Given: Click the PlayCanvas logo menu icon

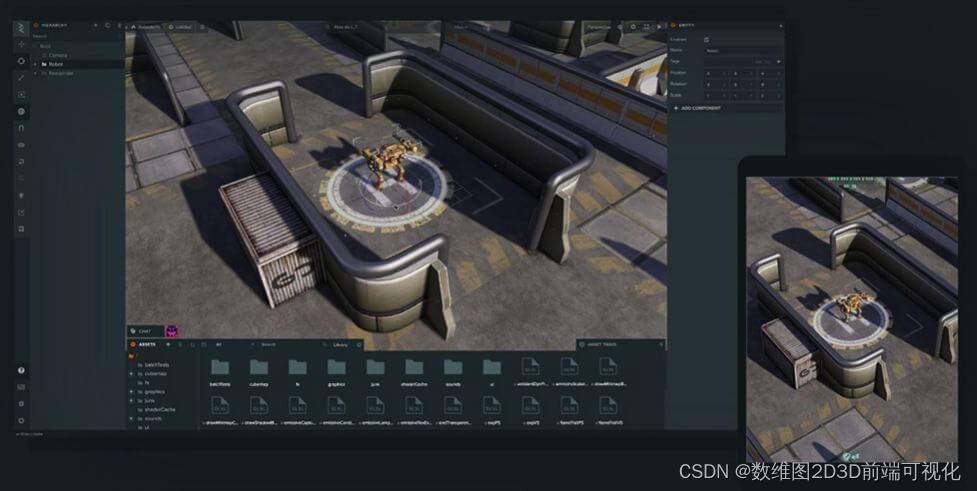Looking at the screenshot, I should 21,28.
